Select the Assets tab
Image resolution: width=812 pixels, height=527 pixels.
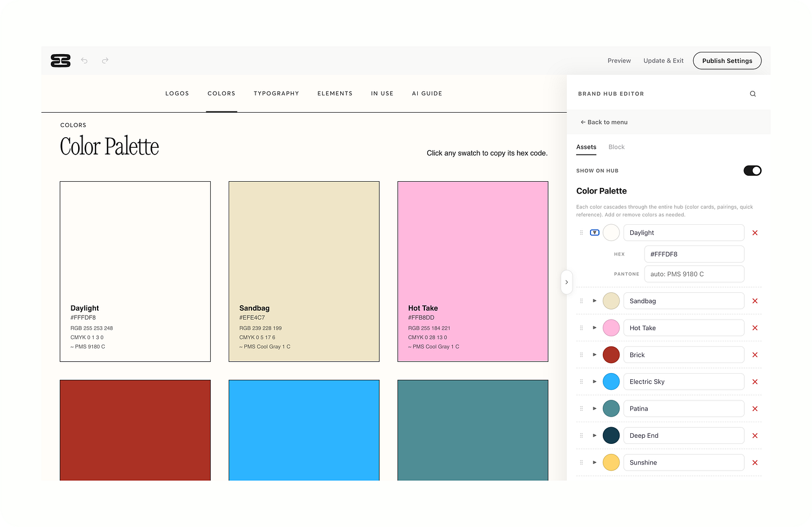pos(586,147)
